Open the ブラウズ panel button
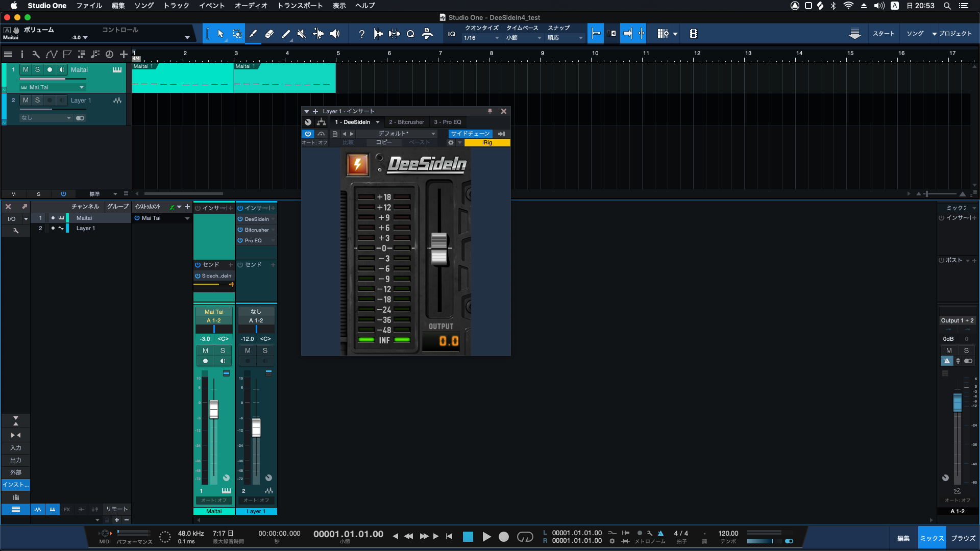980x551 pixels. 963,538
